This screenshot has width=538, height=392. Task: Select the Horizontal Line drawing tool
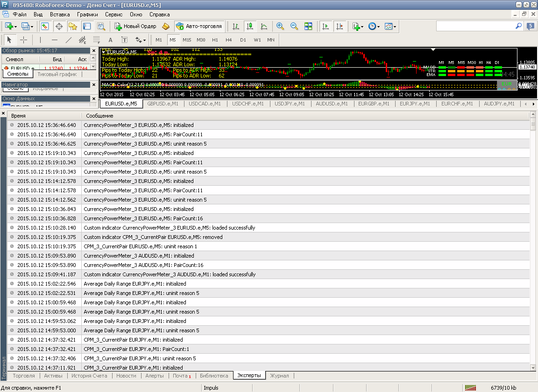point(54,40)
